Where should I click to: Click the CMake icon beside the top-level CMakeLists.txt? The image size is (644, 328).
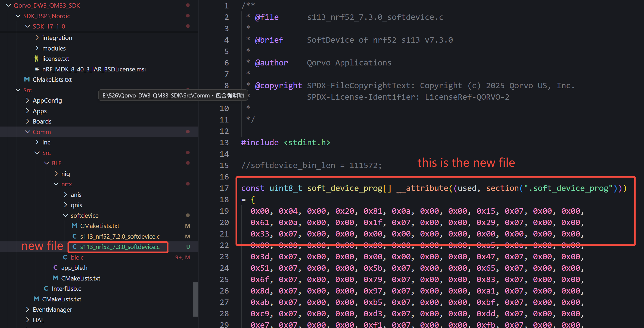click(x=26, y=79)
